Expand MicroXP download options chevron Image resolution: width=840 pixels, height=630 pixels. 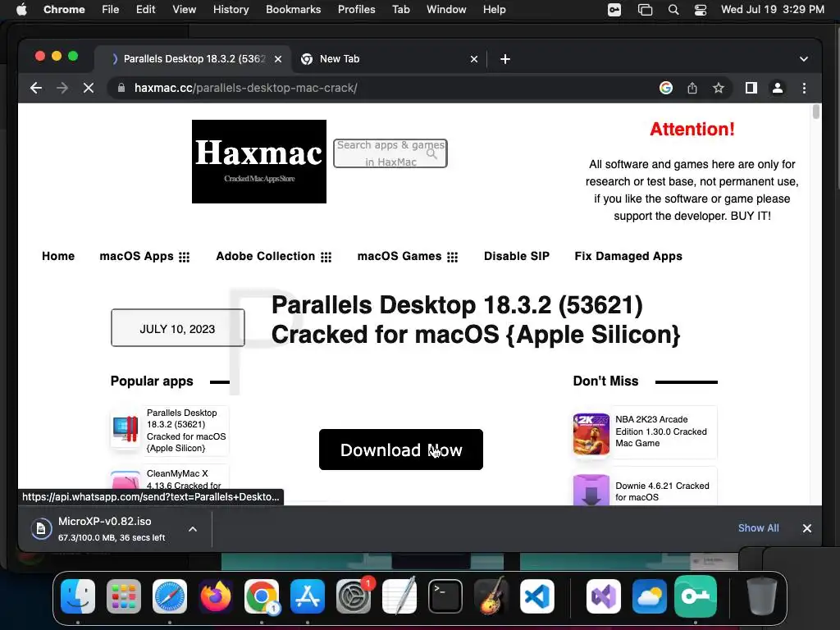[x=193, y=529]
